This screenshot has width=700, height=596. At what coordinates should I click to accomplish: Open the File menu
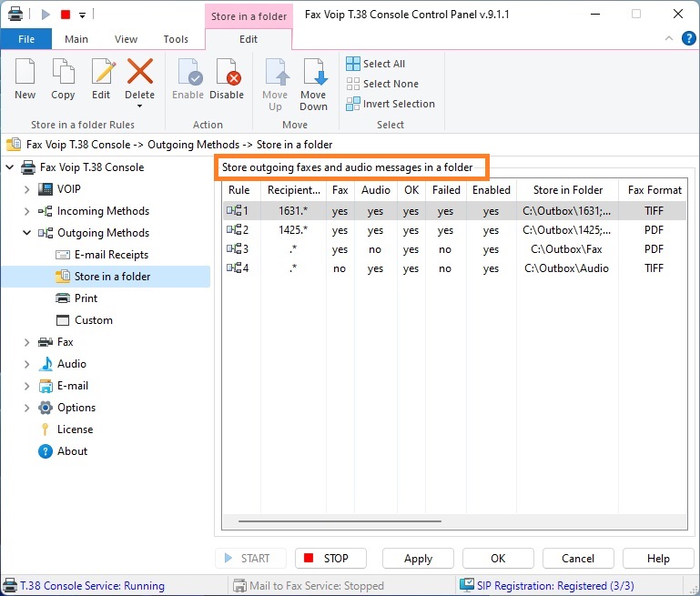[26, 39]
